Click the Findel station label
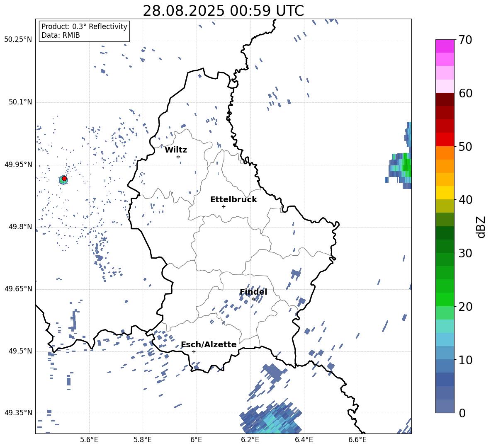This screenshot has width=491, height=448. [253, 292]
